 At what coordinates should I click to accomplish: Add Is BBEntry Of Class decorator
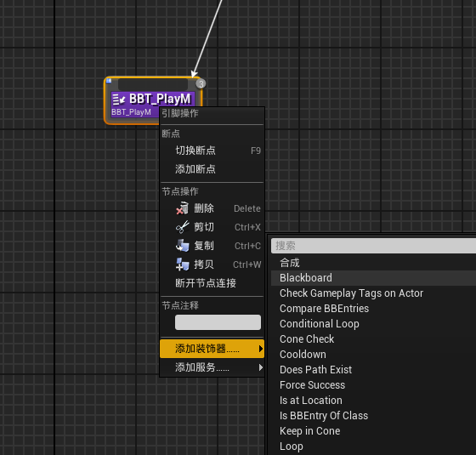[x=373, y=416]
